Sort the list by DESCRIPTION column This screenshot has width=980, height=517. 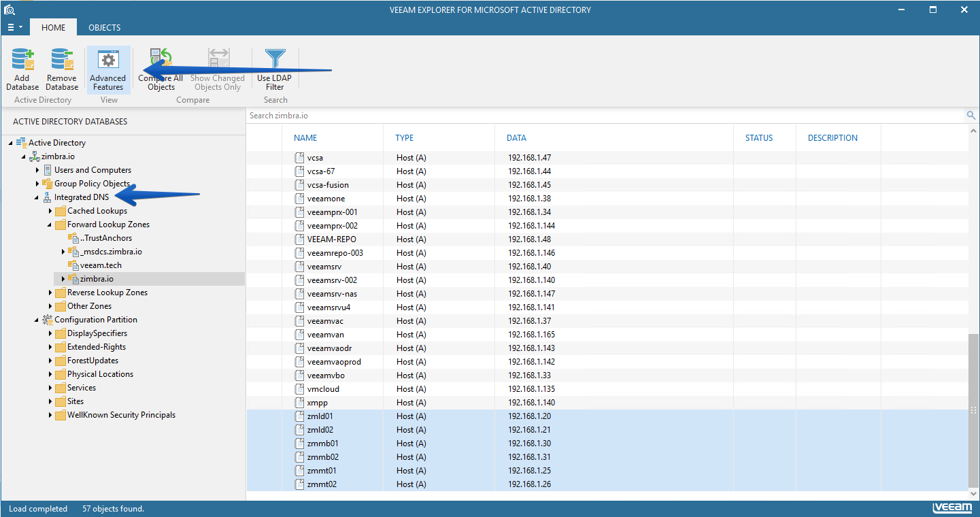click(x=832, y=138)
